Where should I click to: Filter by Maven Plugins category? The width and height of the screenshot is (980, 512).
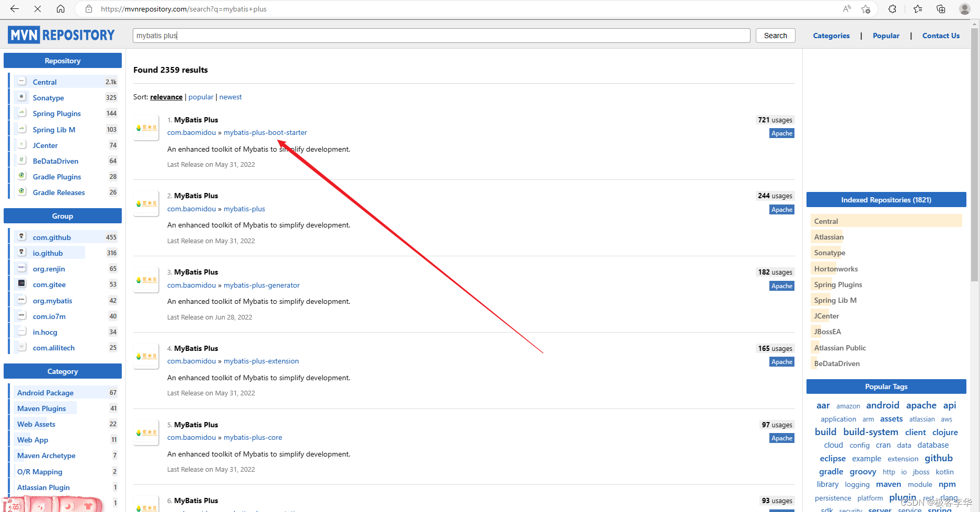pyautogui.click(x=41, y=408)
